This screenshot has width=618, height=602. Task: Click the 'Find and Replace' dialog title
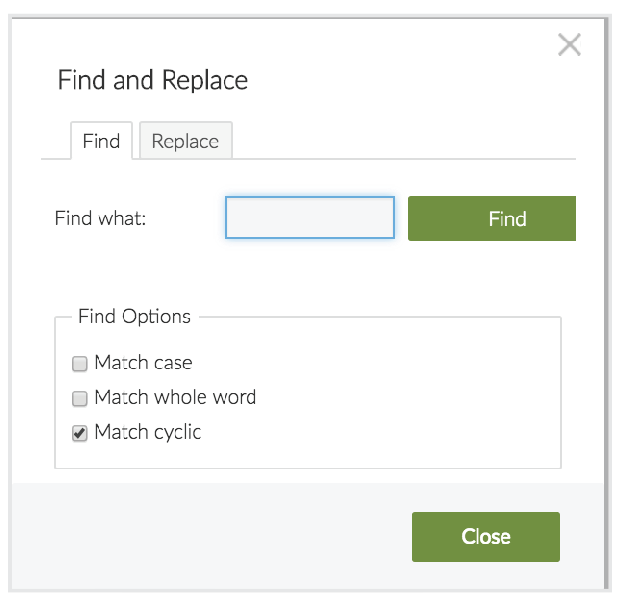click(152, 80)
